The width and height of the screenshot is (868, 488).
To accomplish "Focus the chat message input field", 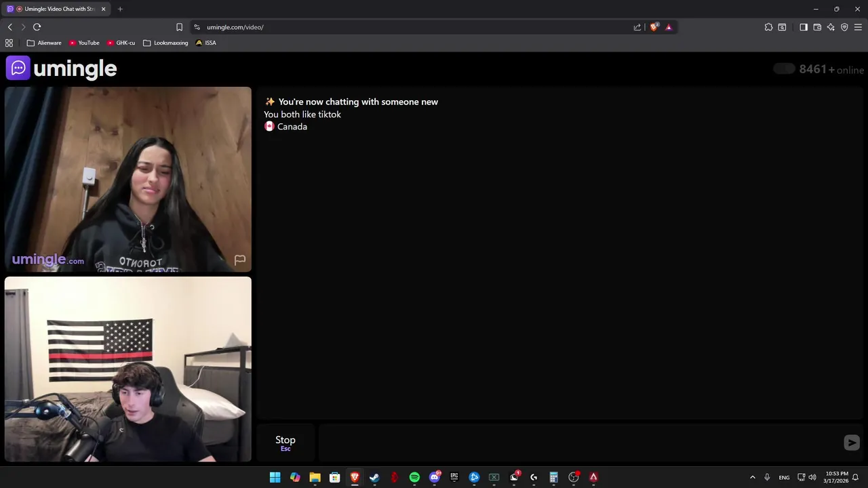I will pos(580,443).
